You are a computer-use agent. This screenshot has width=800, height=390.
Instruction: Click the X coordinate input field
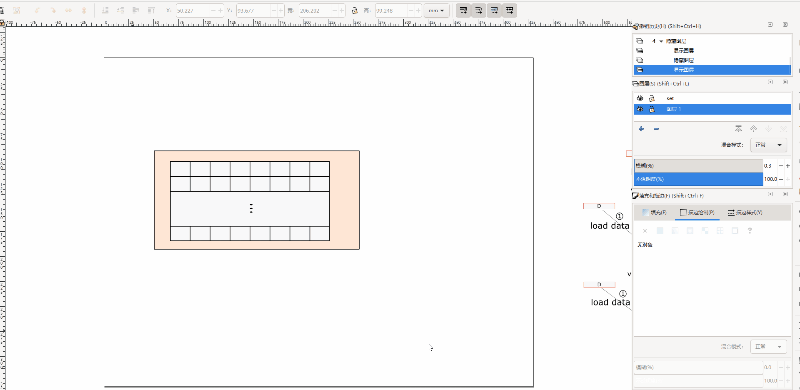[x=193, y=10]
